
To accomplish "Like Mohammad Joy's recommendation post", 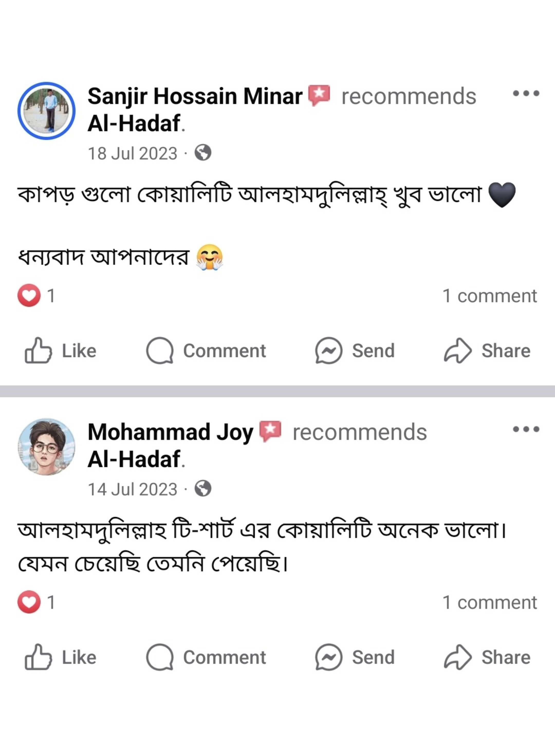I will 60,657.
